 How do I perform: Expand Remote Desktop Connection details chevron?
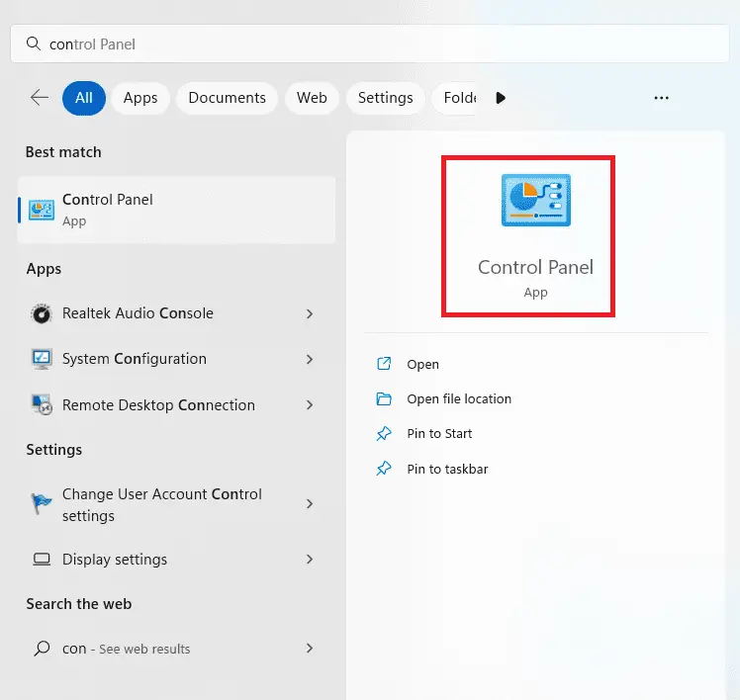click(x=310, y=404)
